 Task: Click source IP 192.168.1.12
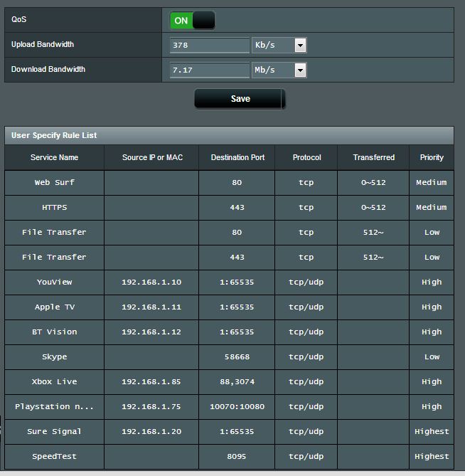coord(151,332)
